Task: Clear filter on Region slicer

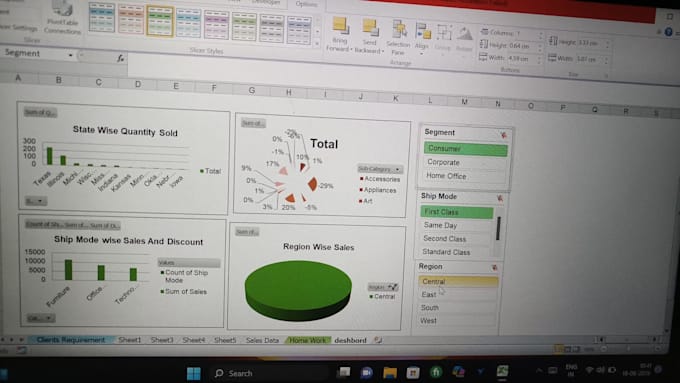Action: (x=494, y=268)
